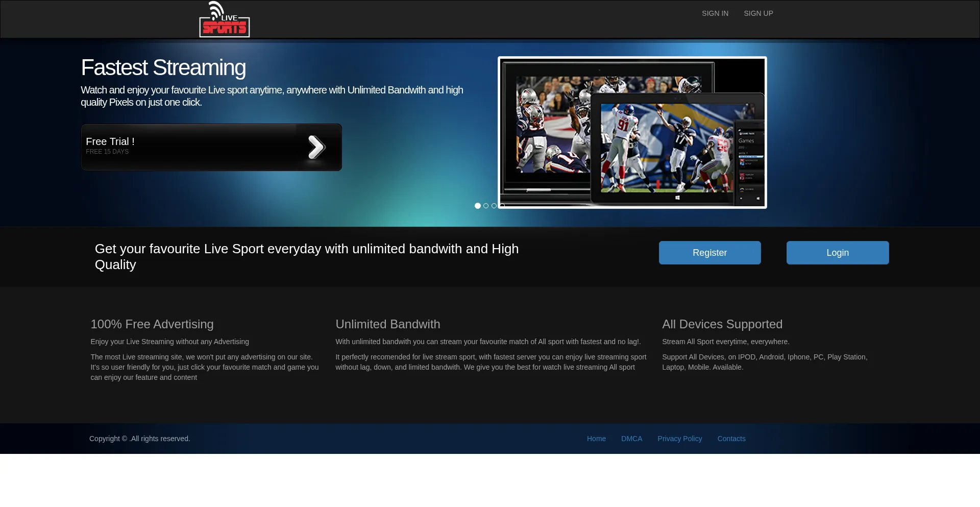The image size is (980, 507).
Task: Click the football devices slideshow image
Action: 632,132
